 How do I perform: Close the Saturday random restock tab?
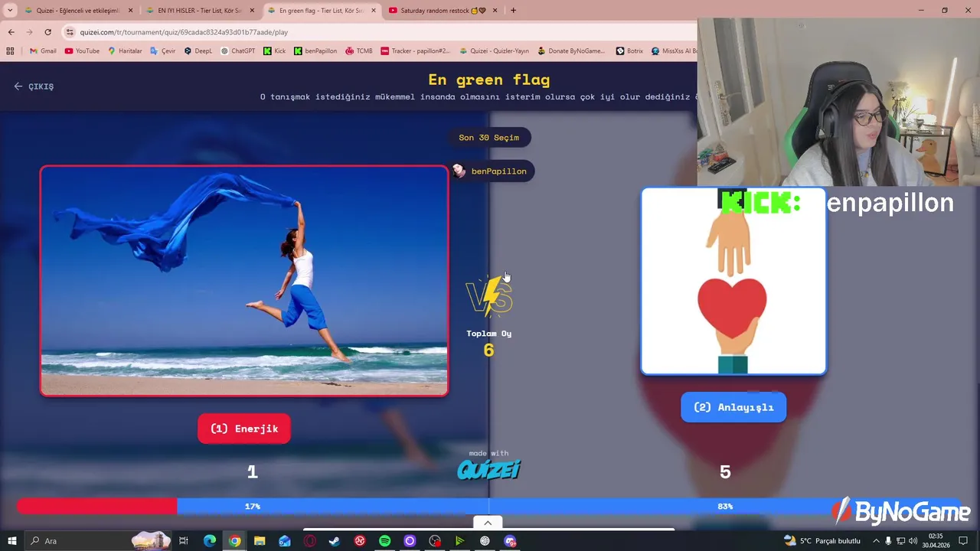495,11
